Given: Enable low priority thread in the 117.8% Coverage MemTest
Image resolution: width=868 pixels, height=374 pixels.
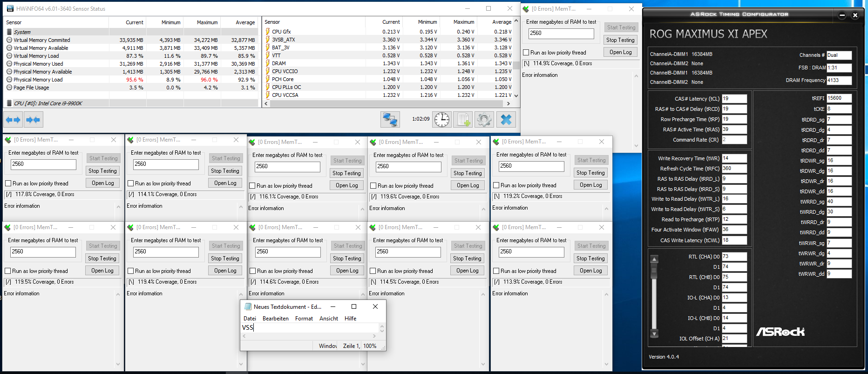Looking at the screenshot, I should pyautogui.click(x=8, y=184).
